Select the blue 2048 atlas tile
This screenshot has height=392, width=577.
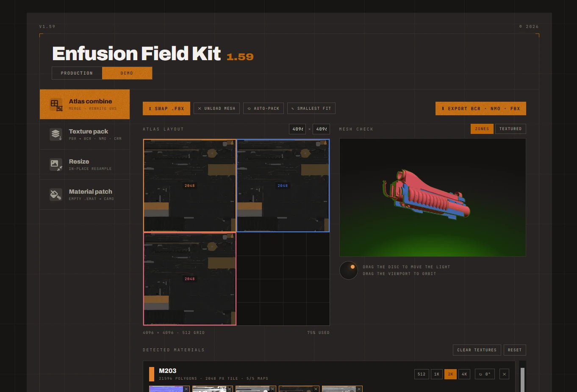(x=283, y=186)
